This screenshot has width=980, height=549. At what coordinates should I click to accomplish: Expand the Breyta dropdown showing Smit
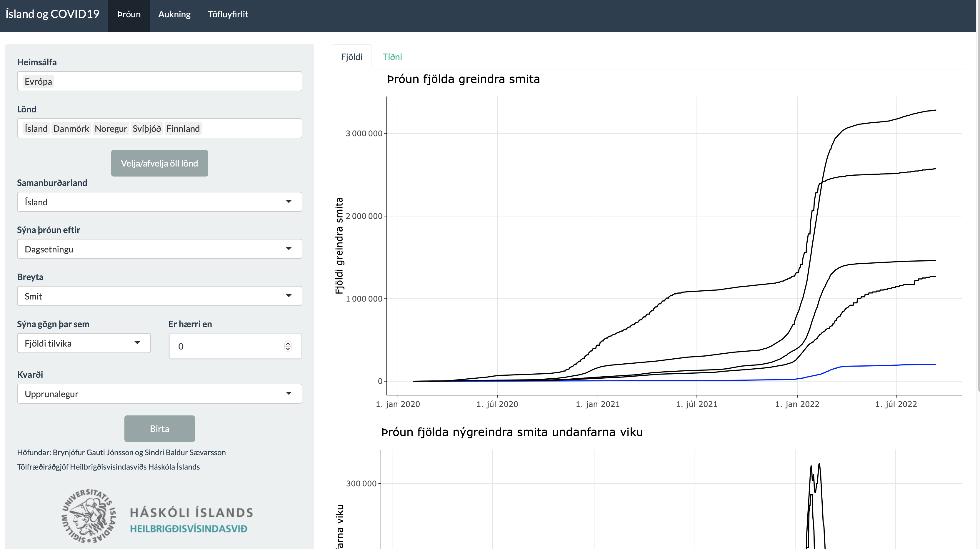pos(159,296)
